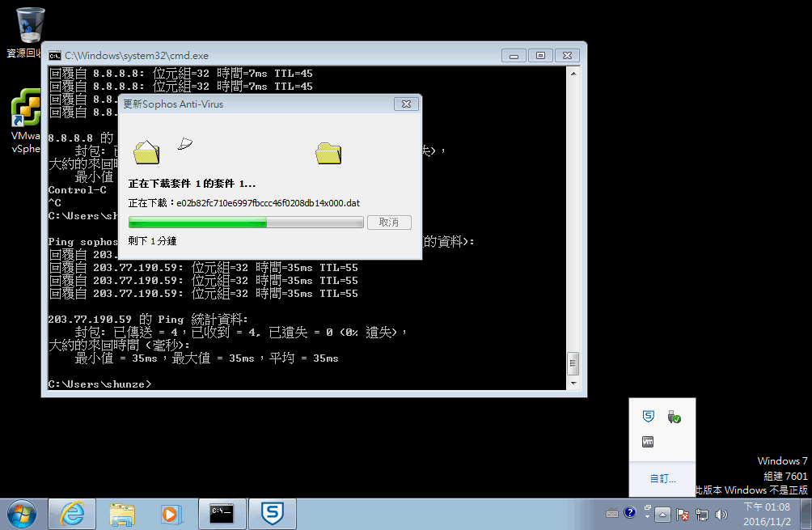
Task: Open Windows Explorer folder on taskbar
Action: (x=122, y=515)
